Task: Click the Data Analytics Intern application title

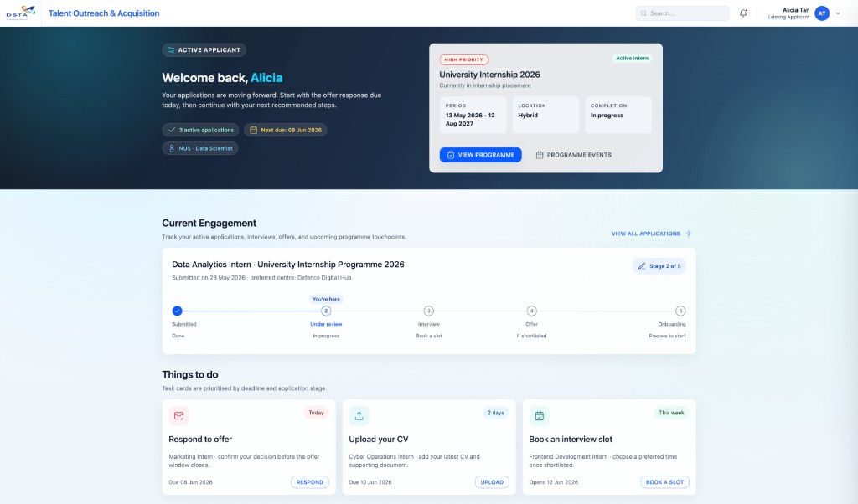Action: point(288,264)
